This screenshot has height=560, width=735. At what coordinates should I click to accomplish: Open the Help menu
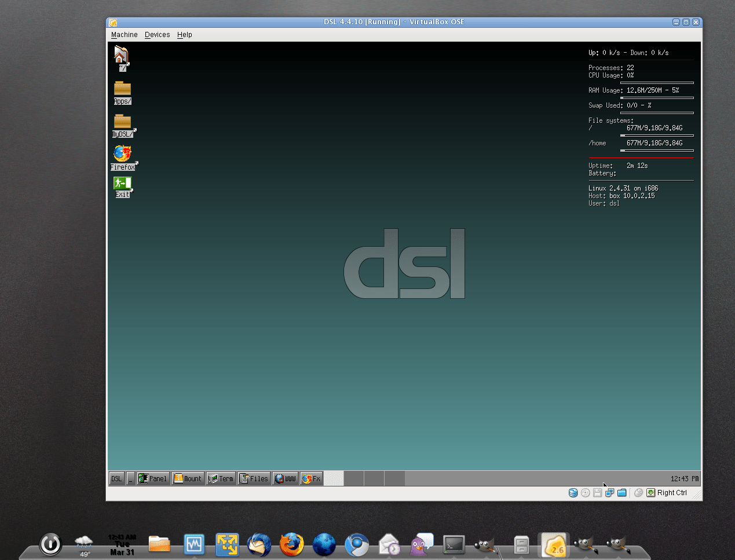point(185,35)
